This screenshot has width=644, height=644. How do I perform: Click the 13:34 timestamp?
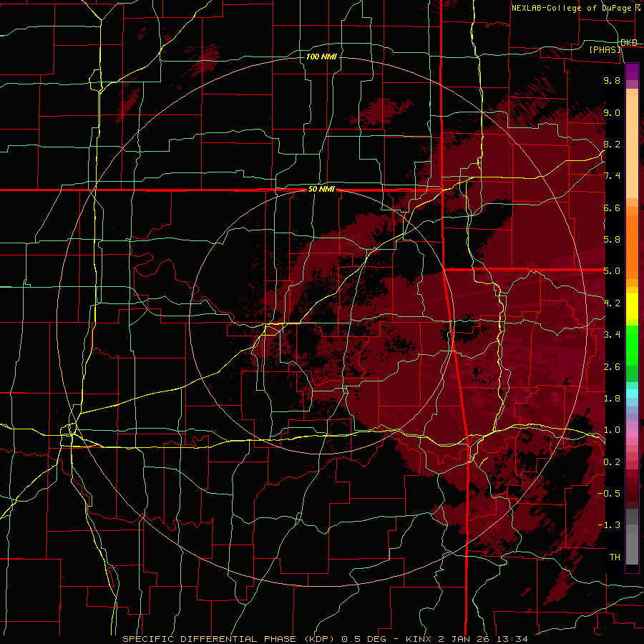tap(512, 639)
